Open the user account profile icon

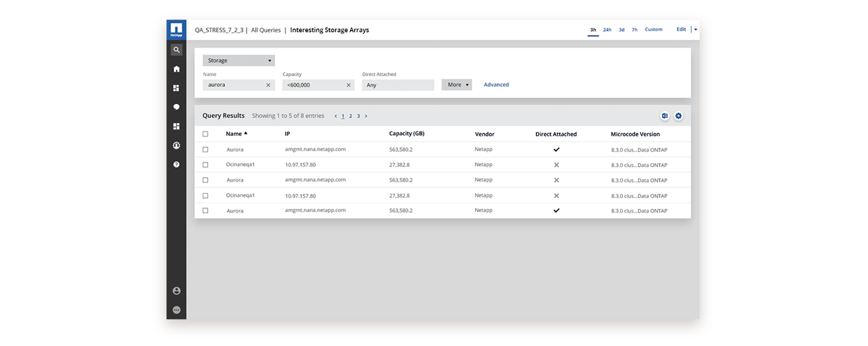pyautogui.click(x=176, y=291)
